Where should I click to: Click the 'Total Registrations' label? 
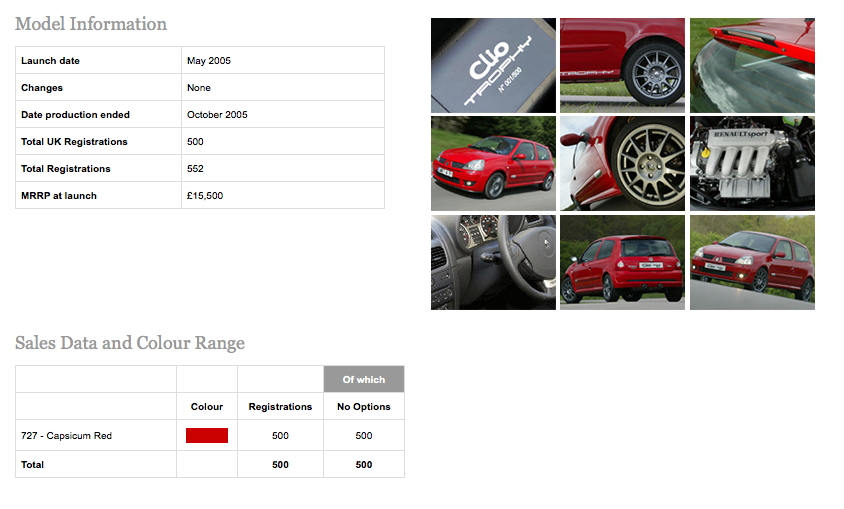(66, 168)
